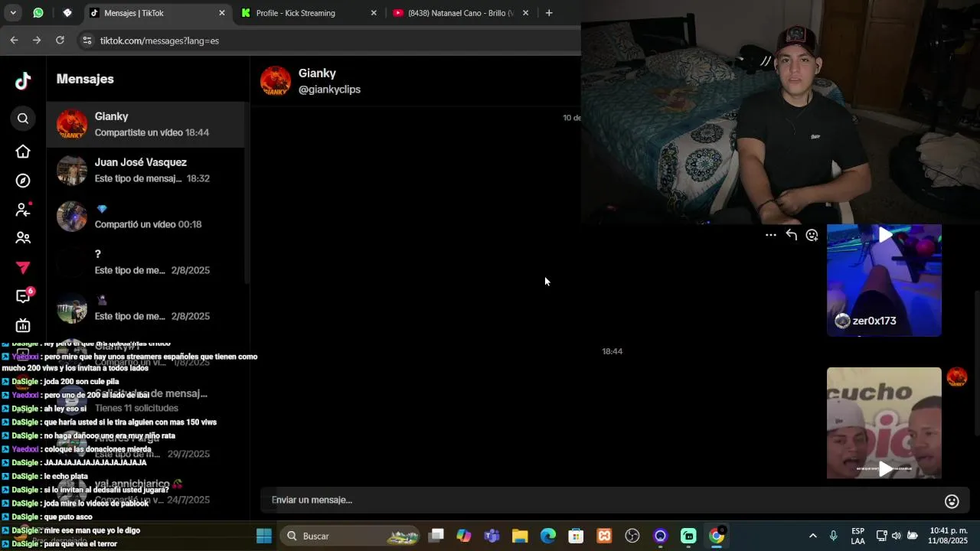Select the red Messages paper plane icon

click(23, 267)
